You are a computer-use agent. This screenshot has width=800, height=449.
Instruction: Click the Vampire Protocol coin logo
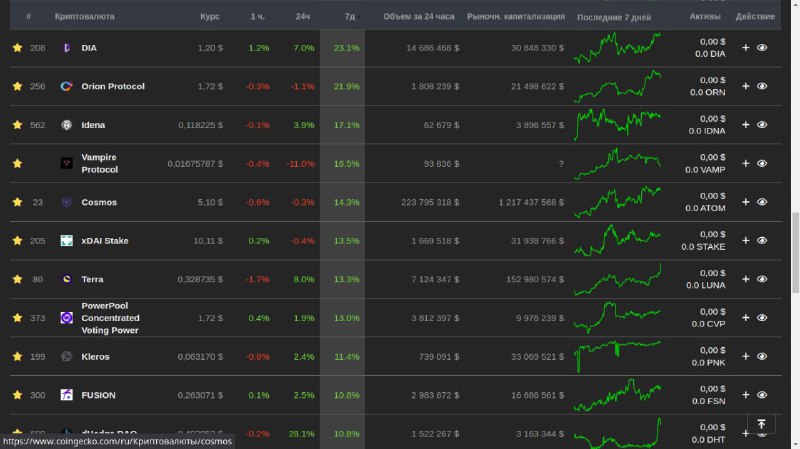[66, 163]
